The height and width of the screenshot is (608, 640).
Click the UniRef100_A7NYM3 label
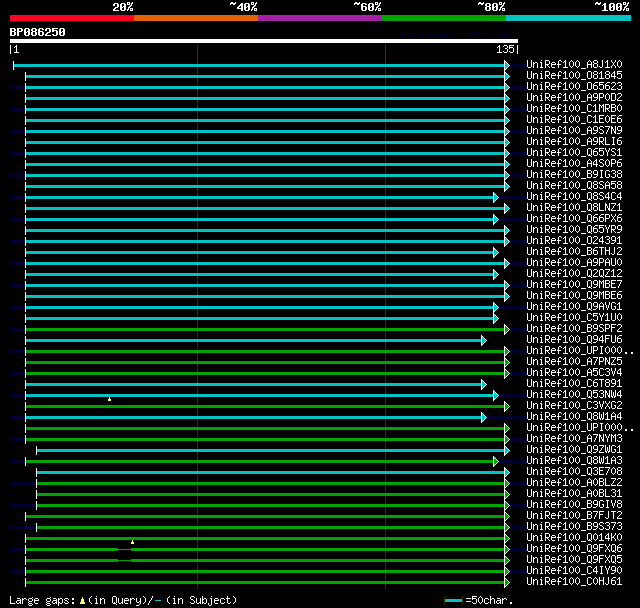[574, 439]
